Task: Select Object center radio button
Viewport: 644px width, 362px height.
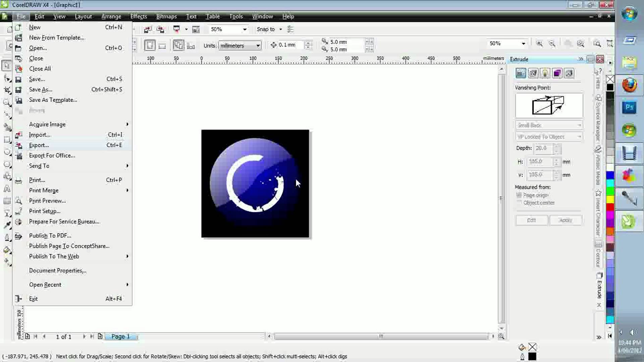Action: (x=520, y=202)
